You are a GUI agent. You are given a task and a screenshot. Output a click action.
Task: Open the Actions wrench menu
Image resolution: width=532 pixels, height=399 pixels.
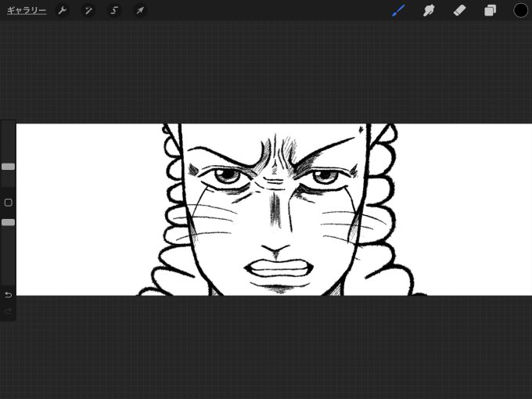point(63,10)
